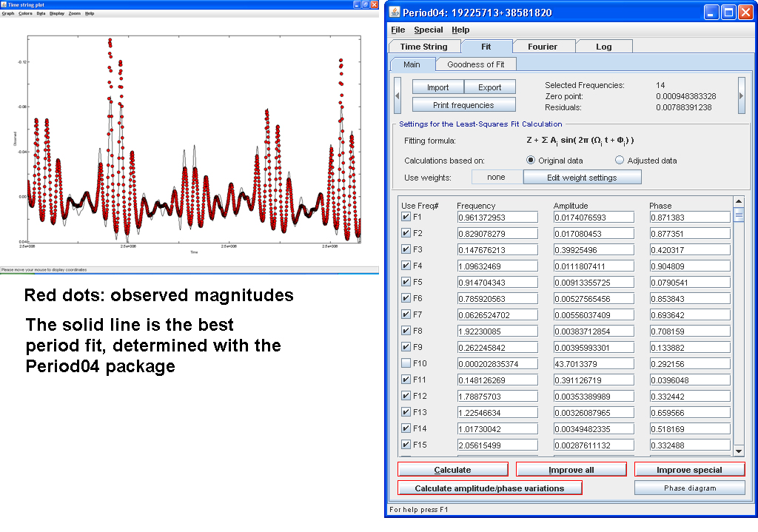Select the Original data radio button

(531, 160)
